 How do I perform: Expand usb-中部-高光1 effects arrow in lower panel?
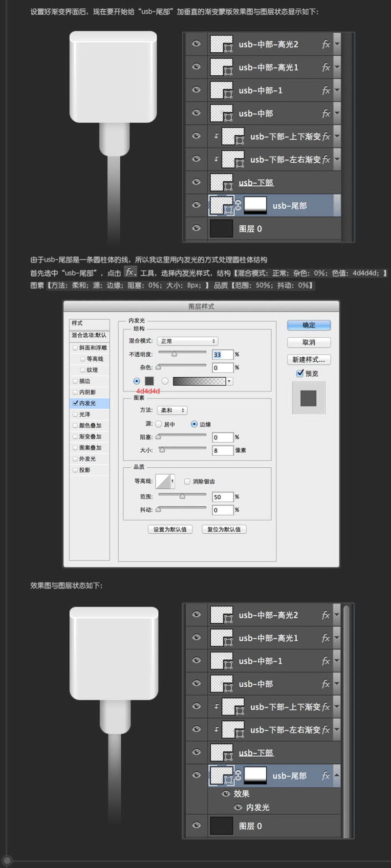pyautogui.click(x=336, y=638)
